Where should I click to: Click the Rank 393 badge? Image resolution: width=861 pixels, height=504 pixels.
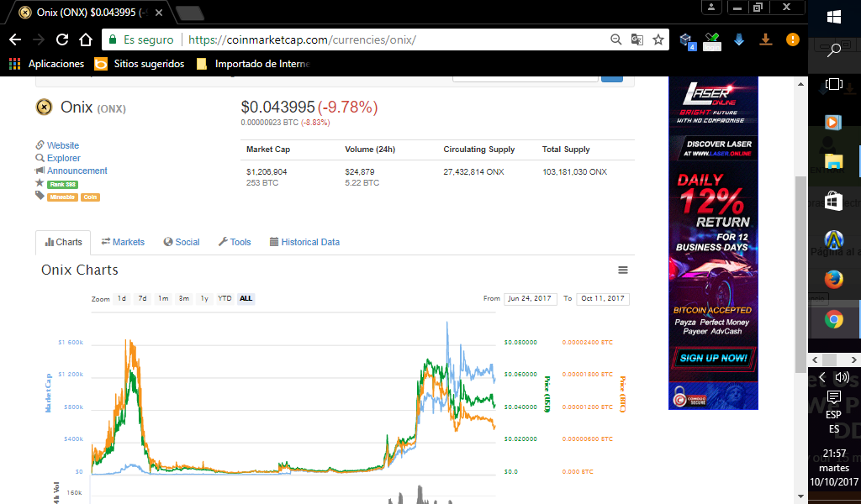coord(62,185)
